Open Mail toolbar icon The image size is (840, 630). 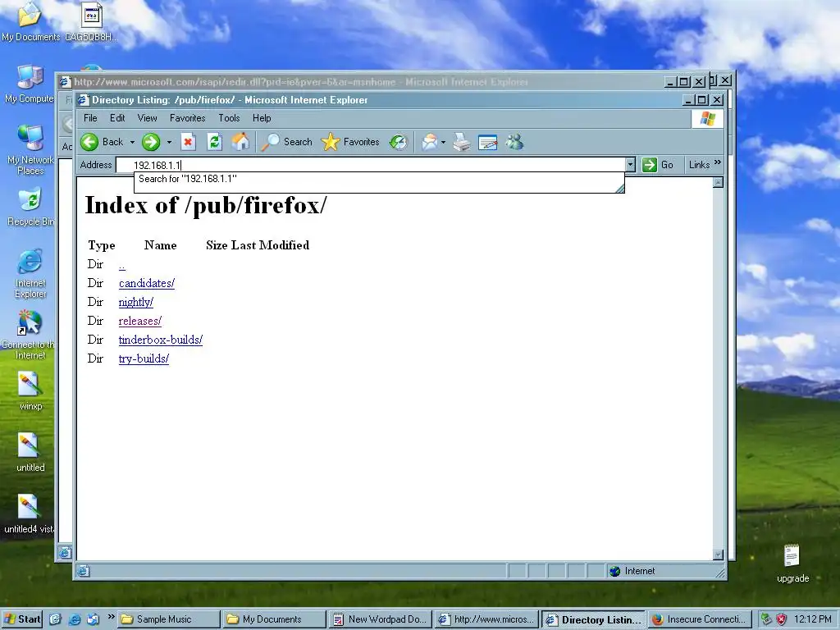[x=429, y=142]
